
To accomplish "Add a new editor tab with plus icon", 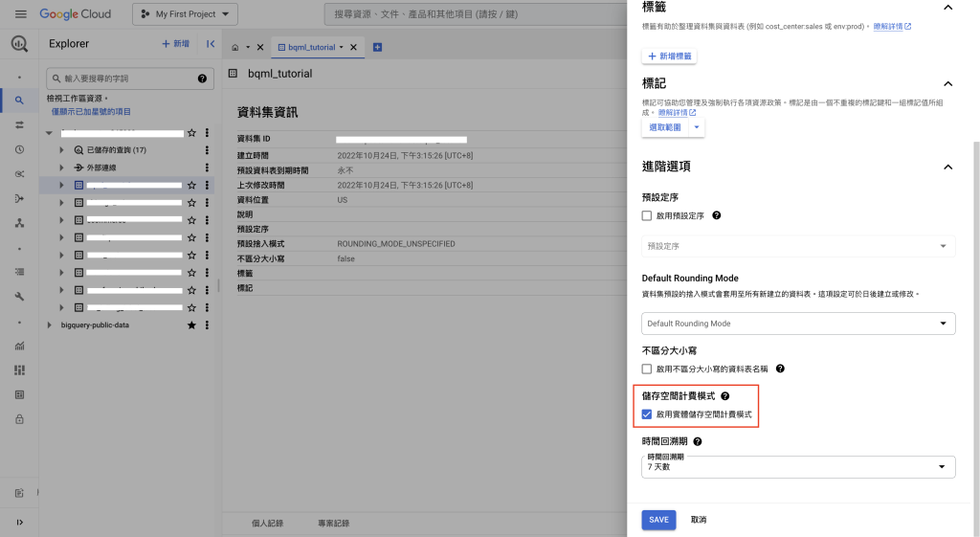I will coord(377,48).
